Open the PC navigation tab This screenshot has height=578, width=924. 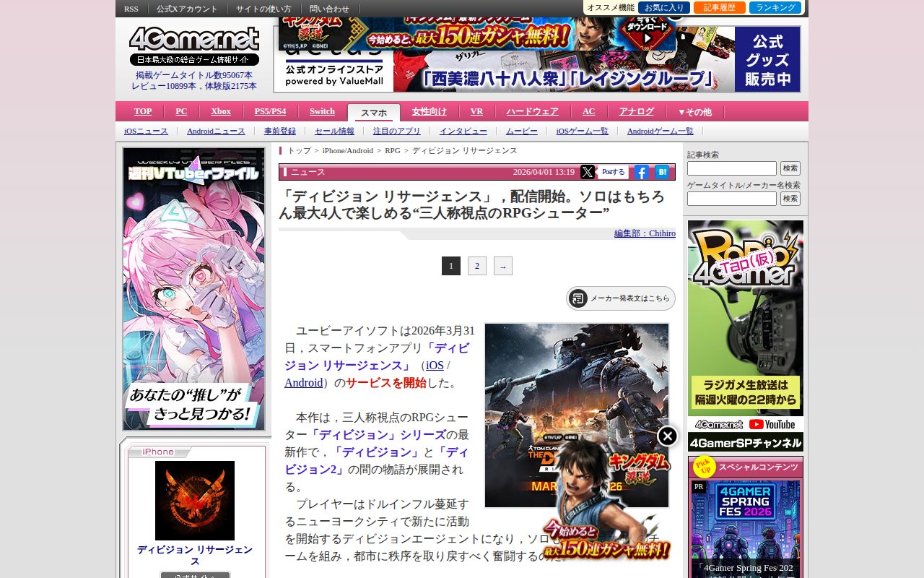pyautogui.click(x=181, y=111)
